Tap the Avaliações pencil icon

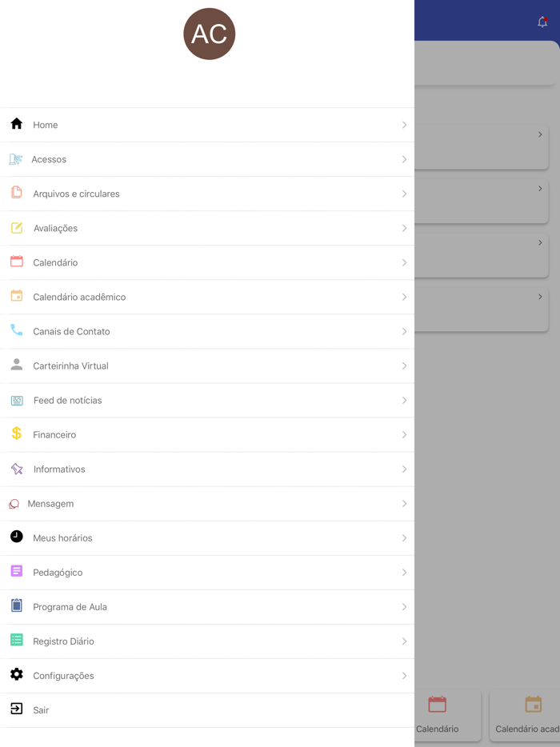pos(17,228)
